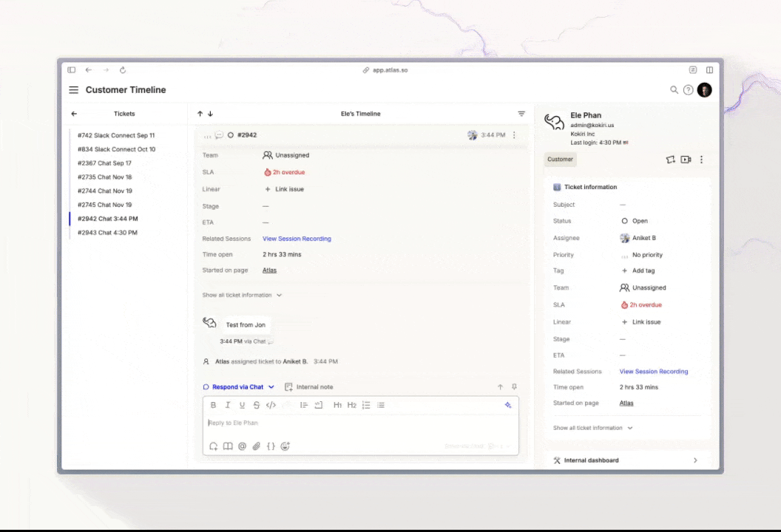This screenshot has width=781, height=532.
Task: Click the help question mark icon
Action: tap(688, 90)
